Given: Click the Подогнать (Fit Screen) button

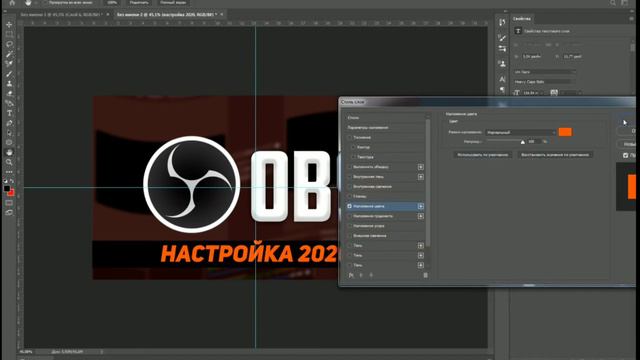Looking at the screenshot, I should click(139, 2).
